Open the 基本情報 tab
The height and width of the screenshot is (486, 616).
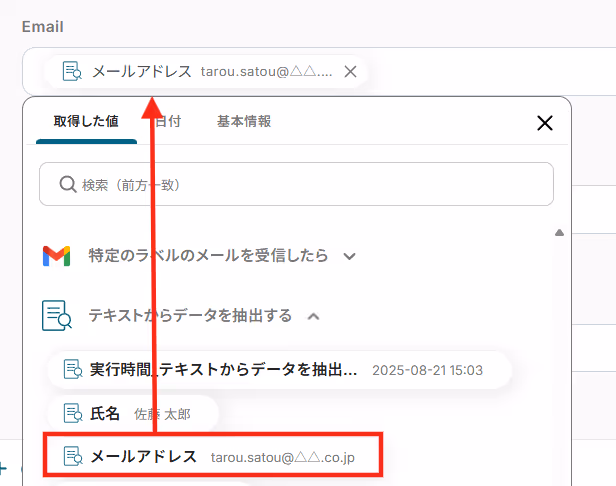coord(244,121)
